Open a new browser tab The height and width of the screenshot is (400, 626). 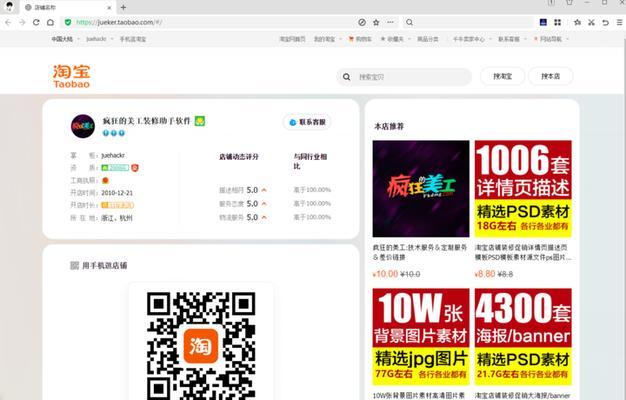click(x=123, y=7)
